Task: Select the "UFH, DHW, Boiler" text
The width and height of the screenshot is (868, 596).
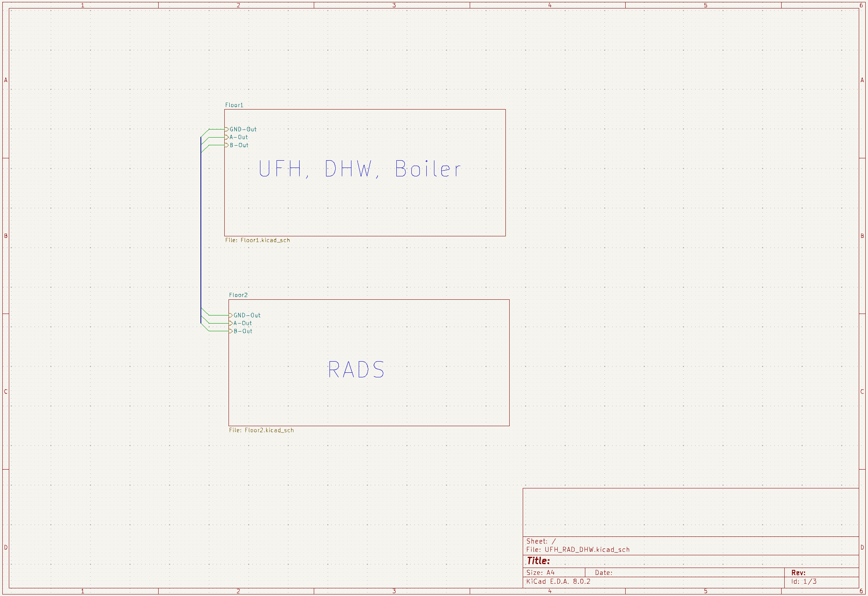Action: click(359, 169)
